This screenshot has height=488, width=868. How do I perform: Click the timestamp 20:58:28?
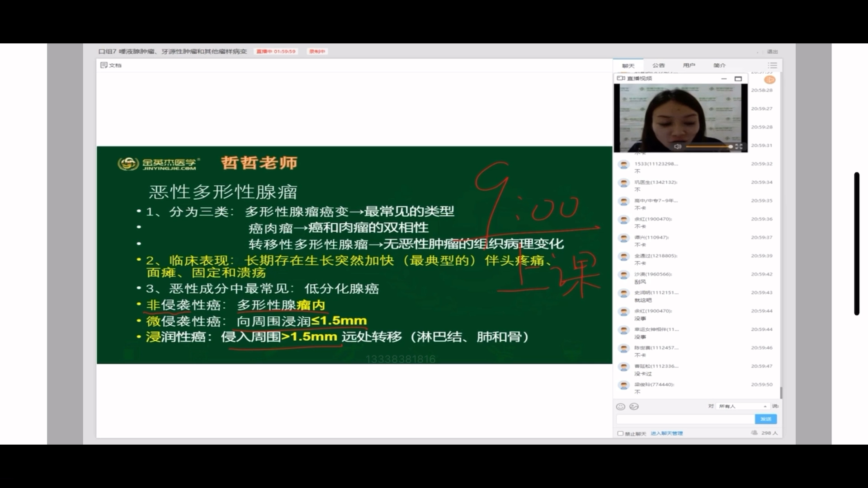[x=762, y=90]
